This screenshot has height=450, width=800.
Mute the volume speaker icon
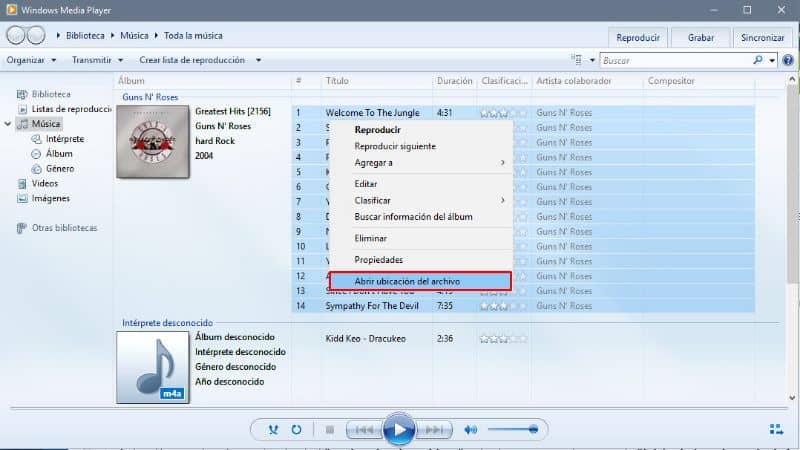tap(470, 430)
